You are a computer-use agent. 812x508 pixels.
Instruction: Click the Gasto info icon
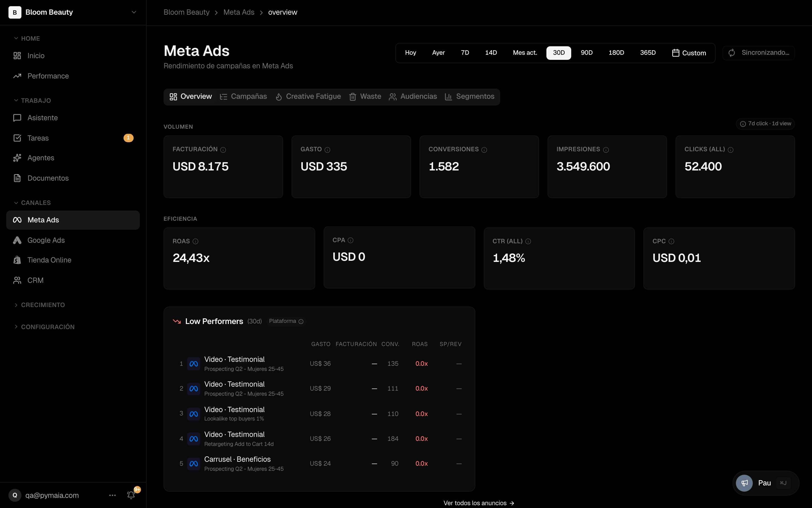click(328, 150)
